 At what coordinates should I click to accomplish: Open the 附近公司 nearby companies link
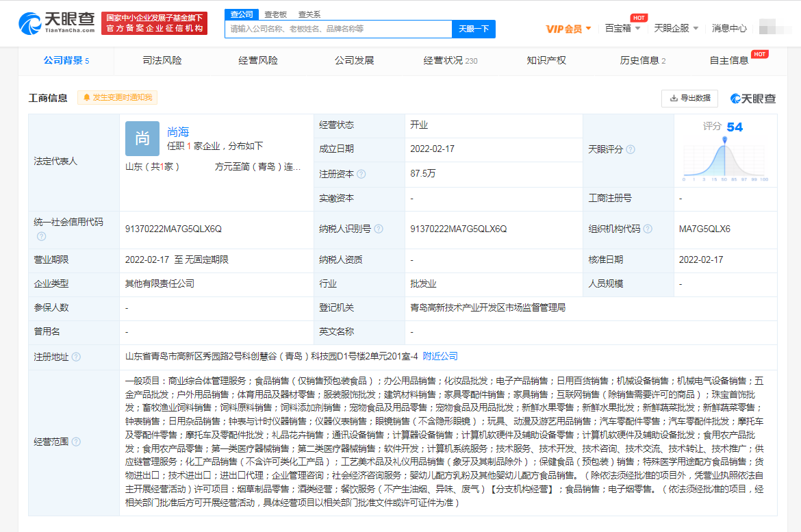click(x=440, y=356)
